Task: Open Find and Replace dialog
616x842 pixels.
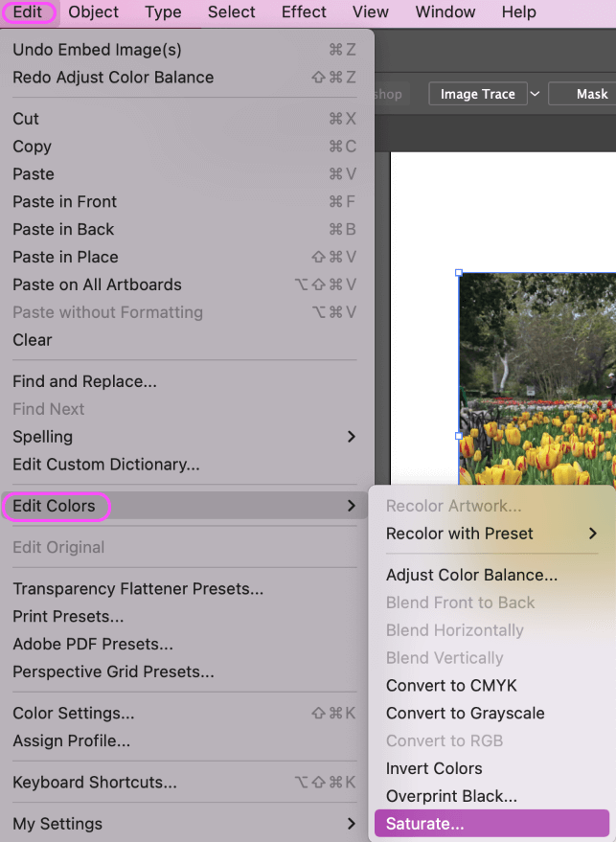Action: (84, 381)
